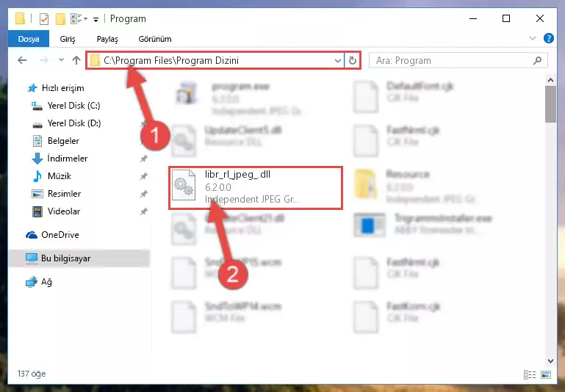Open Customize Quick Access Toolbar dropdown

click(96, 19)
